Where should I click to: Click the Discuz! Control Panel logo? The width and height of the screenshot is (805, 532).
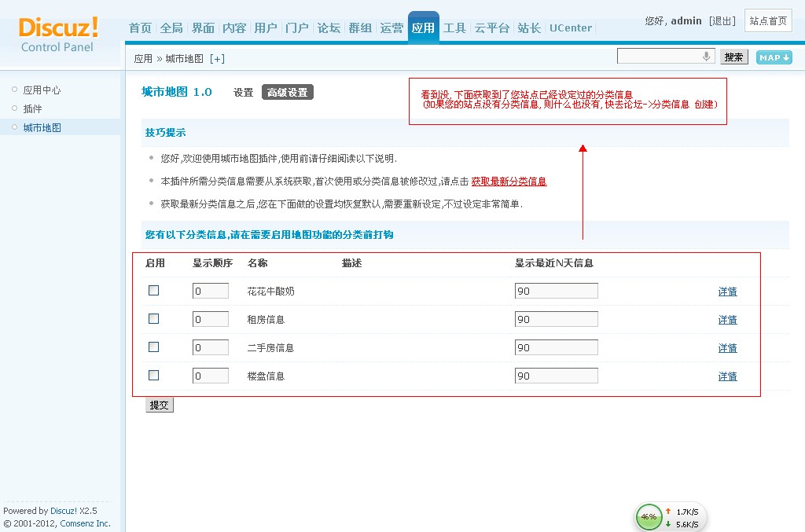point(58,34)
